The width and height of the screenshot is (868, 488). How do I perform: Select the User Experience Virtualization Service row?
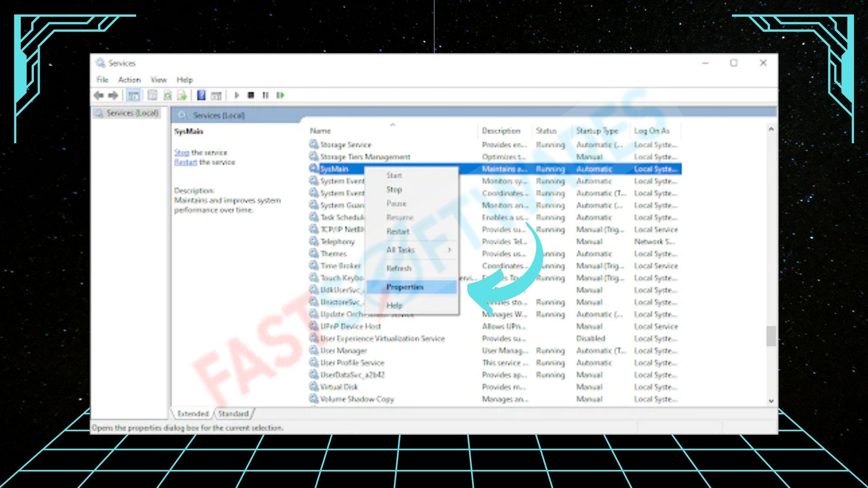(495, 338)
